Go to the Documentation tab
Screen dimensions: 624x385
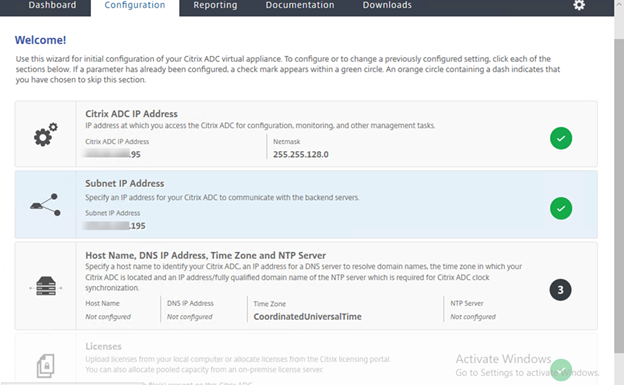[x=300, y=5]
